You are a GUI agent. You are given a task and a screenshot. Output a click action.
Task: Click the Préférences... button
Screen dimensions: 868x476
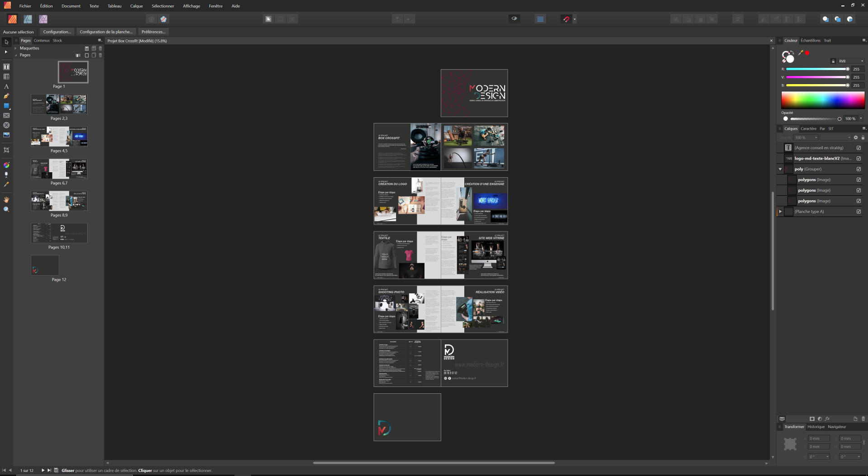[x=153, y=32]
